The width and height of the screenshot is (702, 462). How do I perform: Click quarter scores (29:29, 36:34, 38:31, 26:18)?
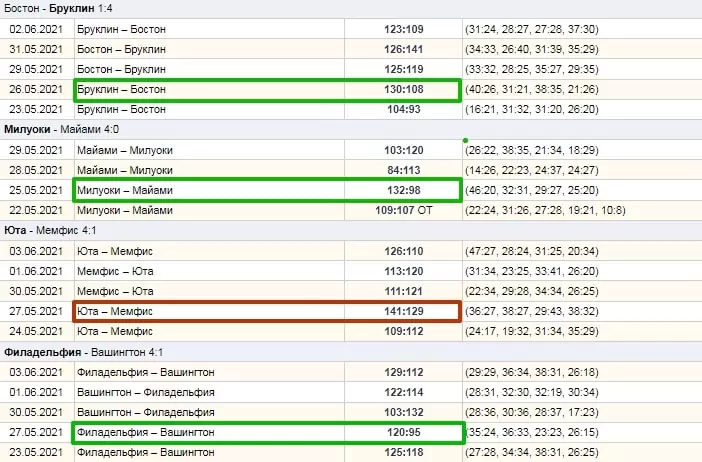[x=531, y=372]
